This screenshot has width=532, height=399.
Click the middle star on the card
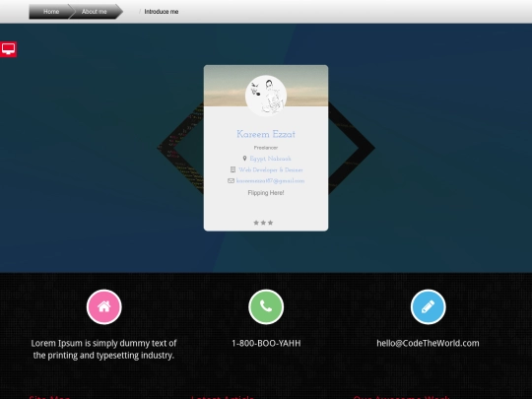click(x=263, y=223)
